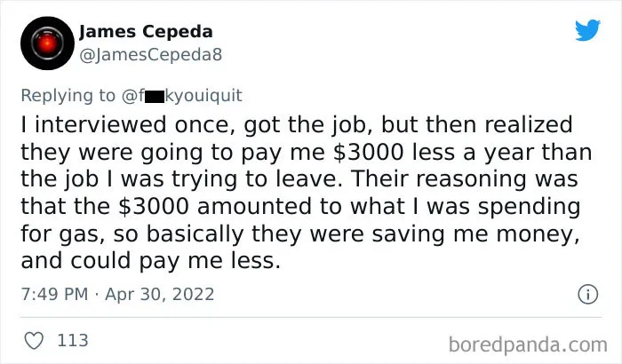Visit the boredpanda.com watermark

point(528,344)
